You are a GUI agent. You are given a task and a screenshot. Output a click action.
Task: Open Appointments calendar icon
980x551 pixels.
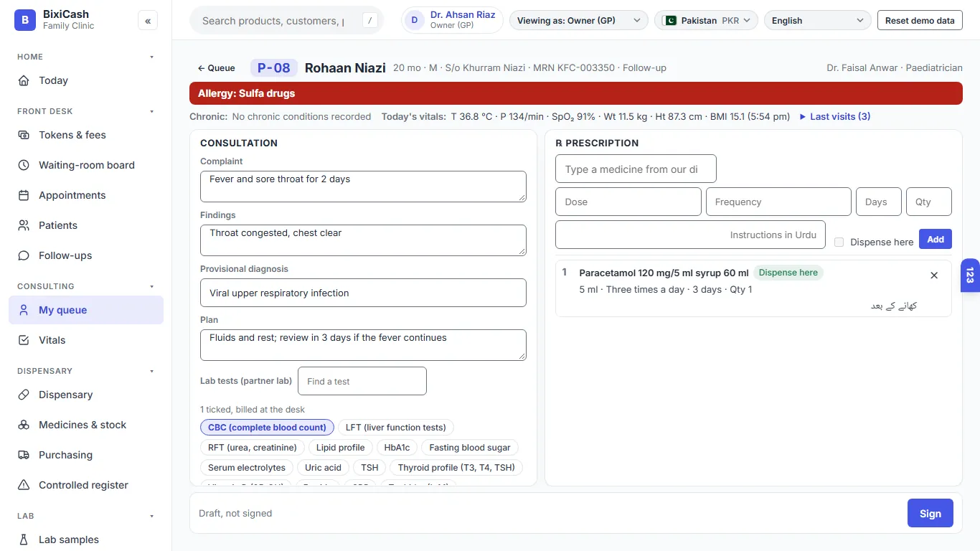24,195
